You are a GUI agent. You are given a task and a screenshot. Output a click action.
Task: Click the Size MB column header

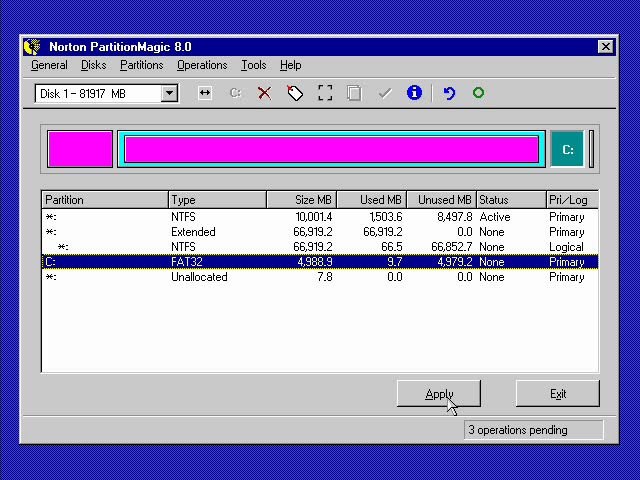click(302, 200)
